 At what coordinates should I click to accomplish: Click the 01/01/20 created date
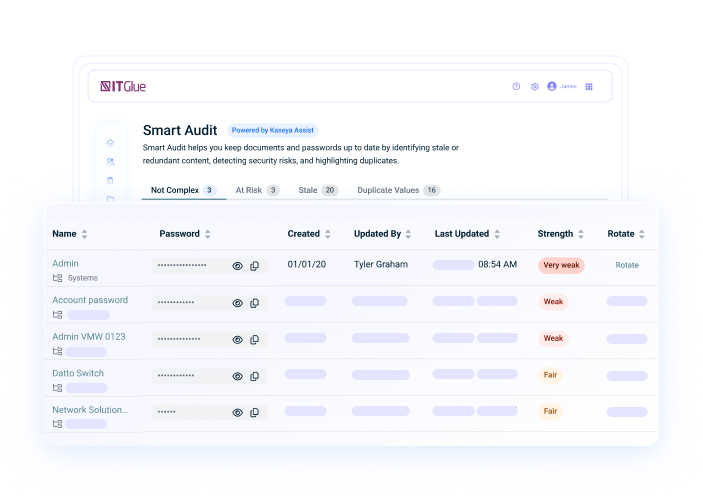point(307,265)
